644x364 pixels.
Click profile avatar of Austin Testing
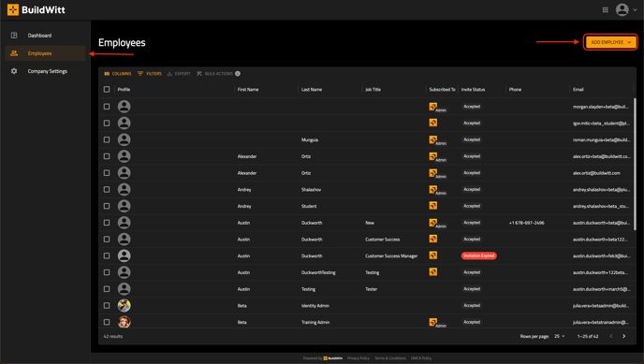coord(124,289)
